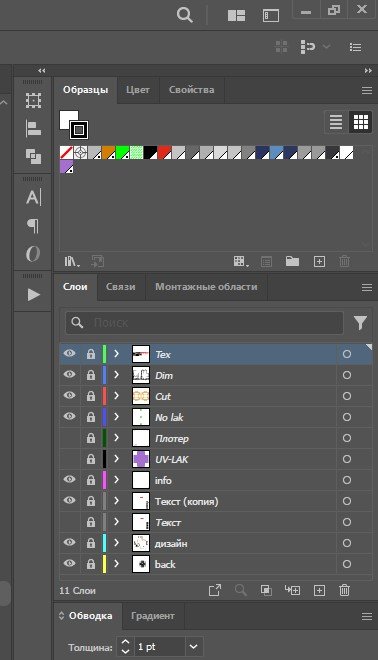Hide the Tex layer
The height and width of the screenshot is (660, 378).
(x=69, y=354)
